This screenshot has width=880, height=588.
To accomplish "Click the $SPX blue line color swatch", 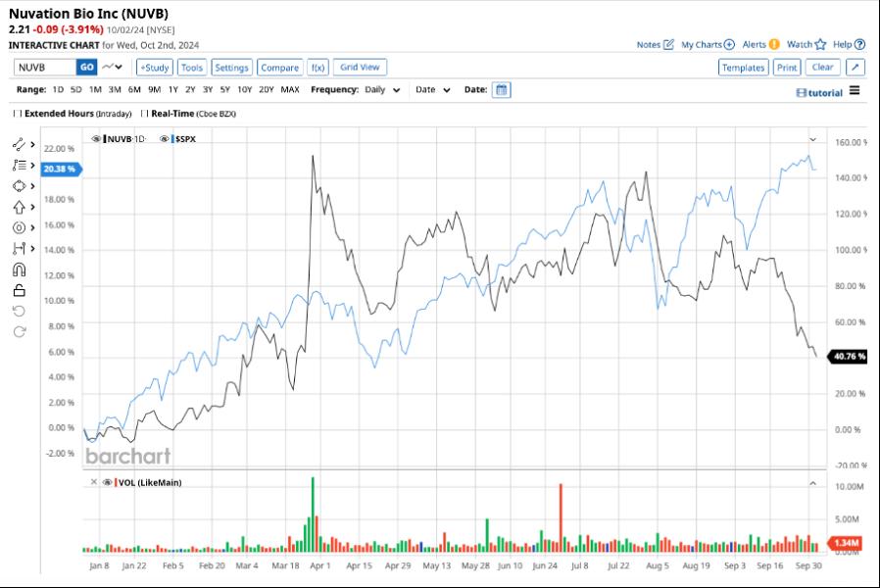I will click(x=172, y=138).
